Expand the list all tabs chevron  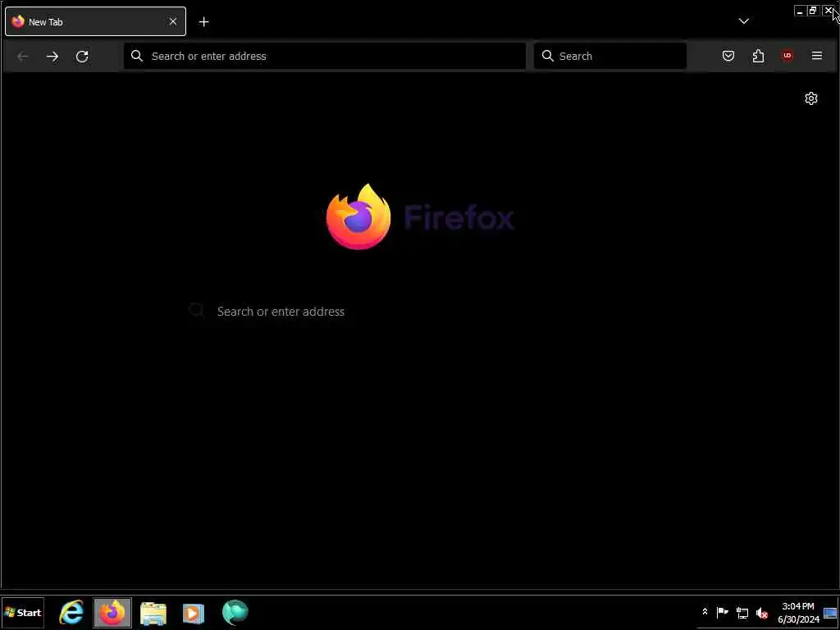click(743, 21)
